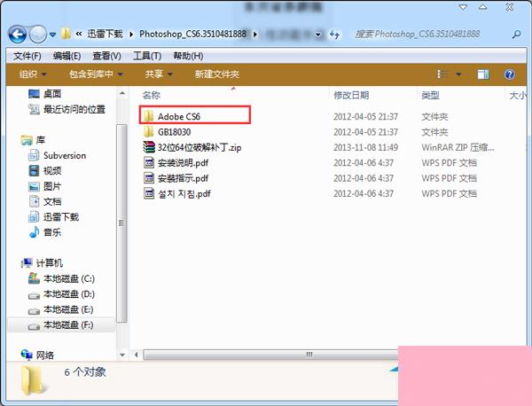
Task: Open the 共享 dropdown
Action: [x=159, y=74]
